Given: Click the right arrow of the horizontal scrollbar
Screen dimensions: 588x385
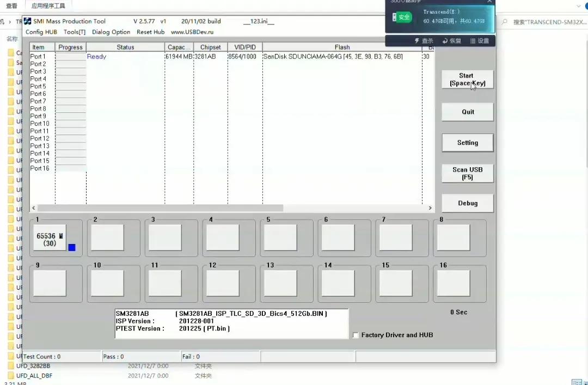Looking at the screenshot, I should pyautogui.click(x=430, y=208).
